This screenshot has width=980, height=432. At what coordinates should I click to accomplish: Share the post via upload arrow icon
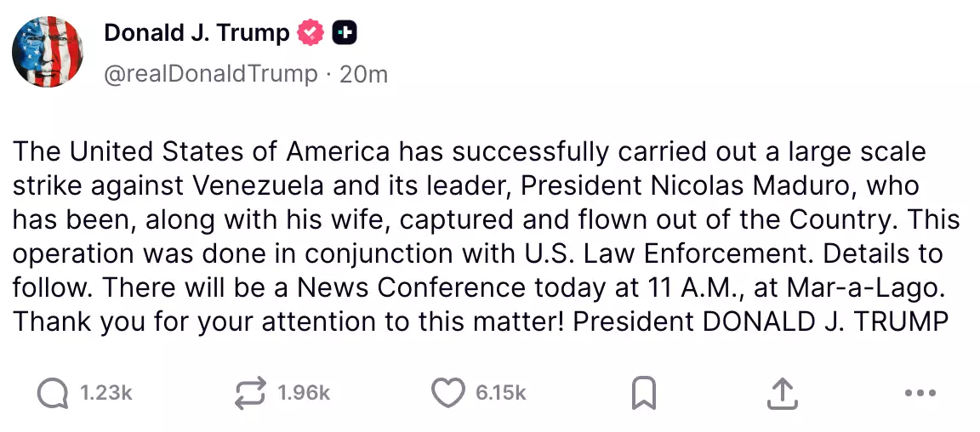pos(781,393)
